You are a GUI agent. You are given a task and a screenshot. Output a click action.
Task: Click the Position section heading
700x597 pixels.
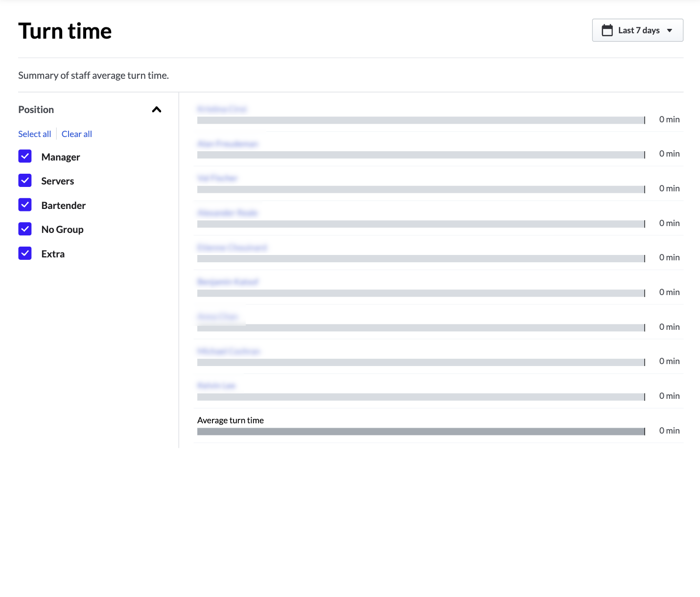[x=36, y=110]
